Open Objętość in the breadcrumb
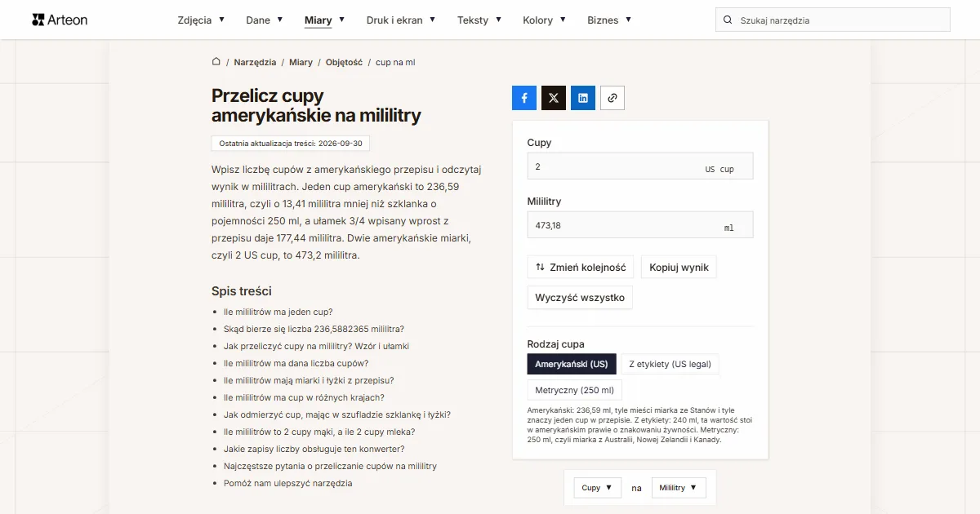The width and height of the screenshot is (980, 514). 344,62
